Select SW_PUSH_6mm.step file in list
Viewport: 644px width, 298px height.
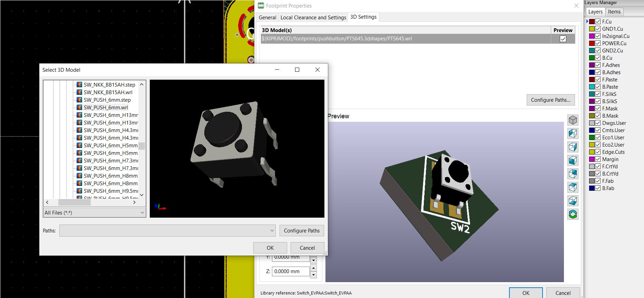[107, 100]
